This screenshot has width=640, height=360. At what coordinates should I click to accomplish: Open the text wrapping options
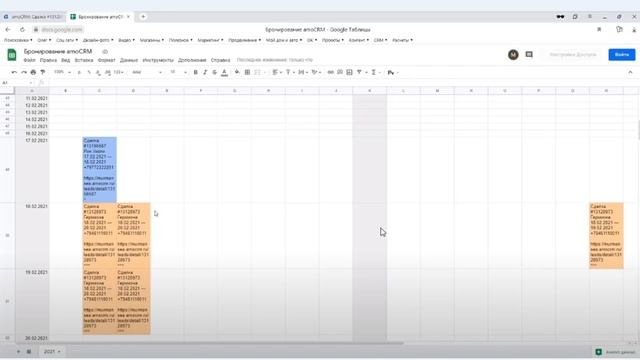point(302,72)
